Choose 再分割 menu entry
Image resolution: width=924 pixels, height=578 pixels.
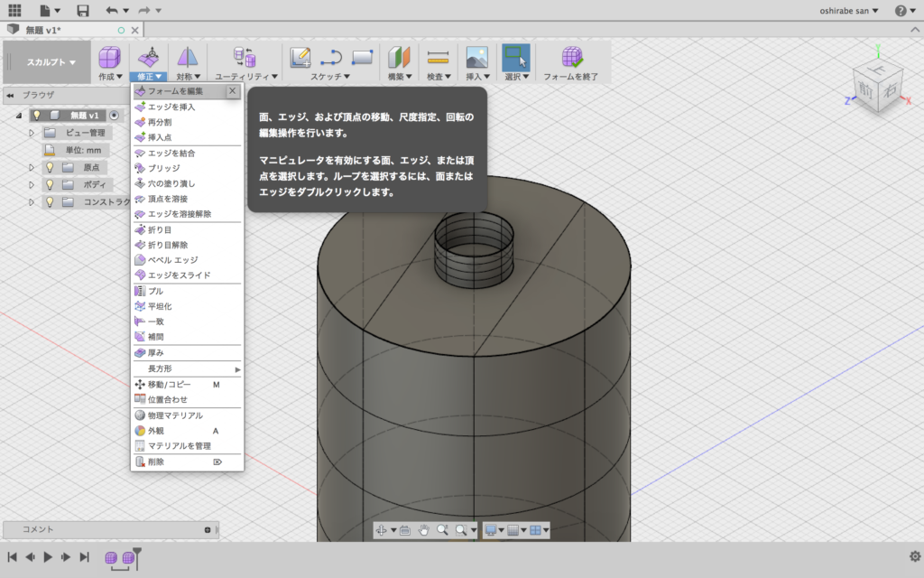coord(188,122)
